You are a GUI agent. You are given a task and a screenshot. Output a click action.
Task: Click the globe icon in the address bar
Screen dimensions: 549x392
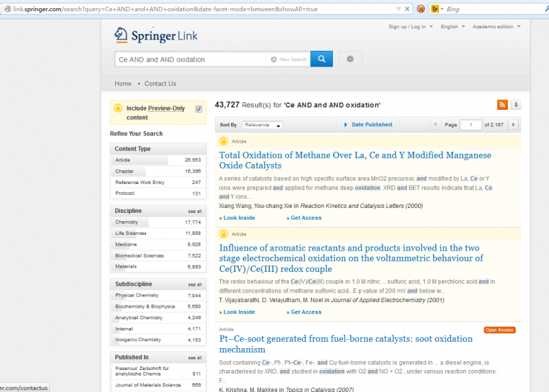8,9
